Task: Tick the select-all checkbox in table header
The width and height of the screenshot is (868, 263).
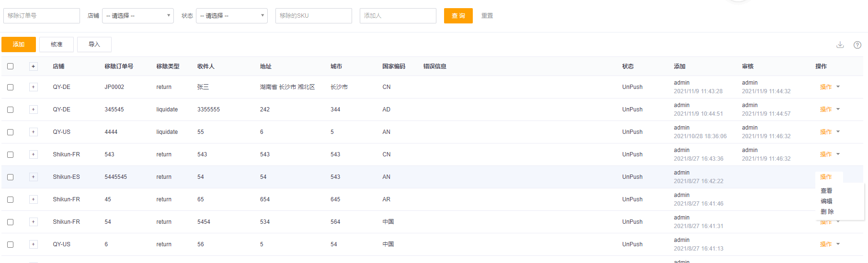Action: click(x=11, y=66)
